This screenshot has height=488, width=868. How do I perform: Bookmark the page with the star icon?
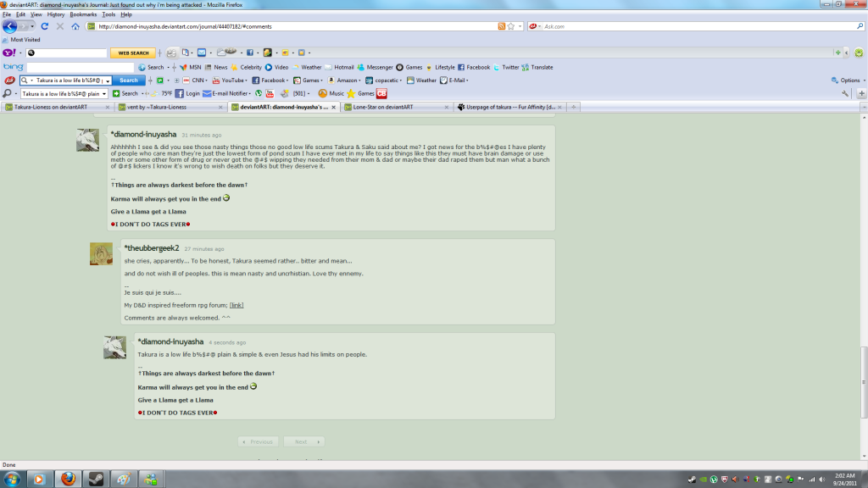[510, 26]
